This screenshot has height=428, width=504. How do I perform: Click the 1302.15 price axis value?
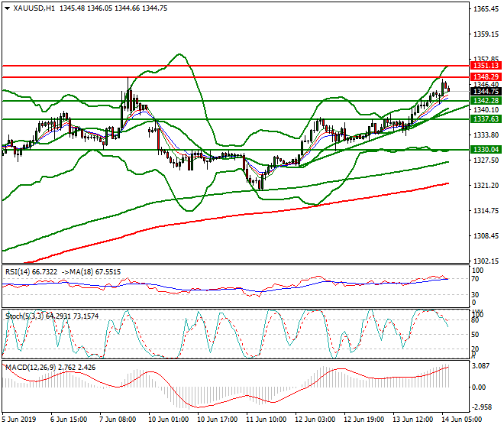486,261
